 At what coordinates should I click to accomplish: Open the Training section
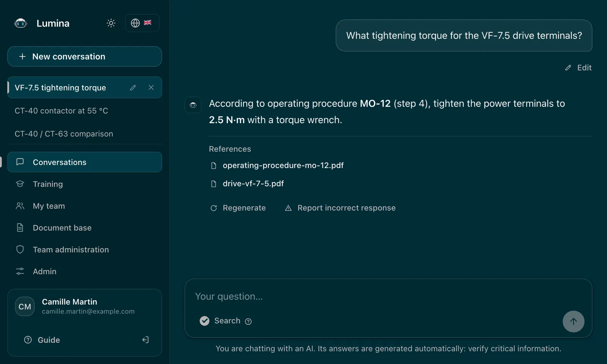[85, 184]
